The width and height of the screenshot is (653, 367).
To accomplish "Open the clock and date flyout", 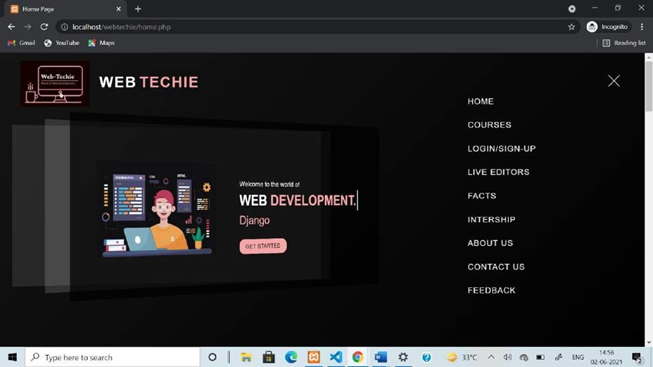I will 606,357.
